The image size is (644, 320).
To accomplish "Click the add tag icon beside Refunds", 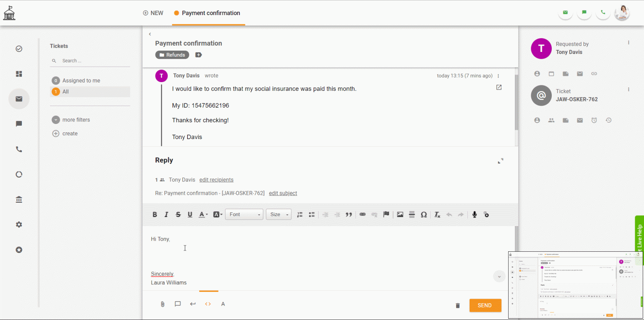I will tap(199, 55).
